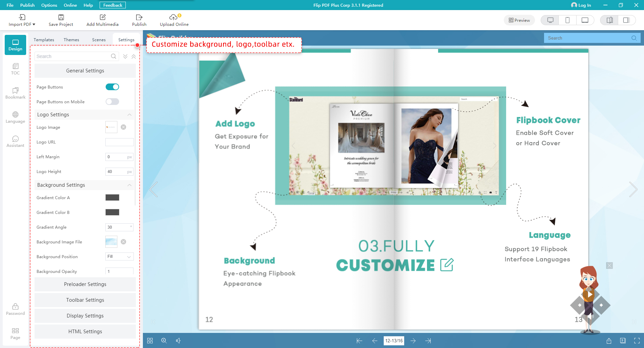The width and height of the screenshot is (644, 348).
Task: Enter fullscreen mode via the bottom-right icon
Action: point(636,341)
